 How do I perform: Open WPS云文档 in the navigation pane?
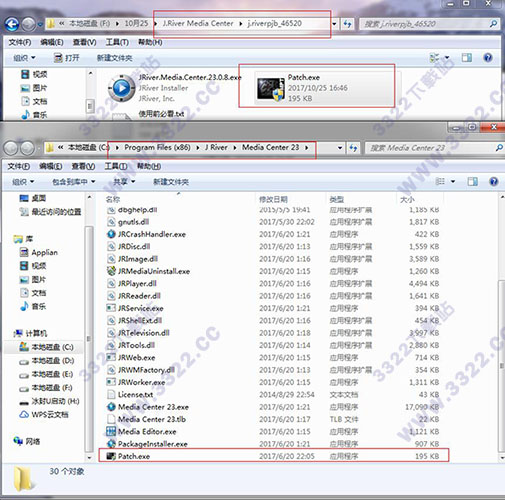coord(44,415)
